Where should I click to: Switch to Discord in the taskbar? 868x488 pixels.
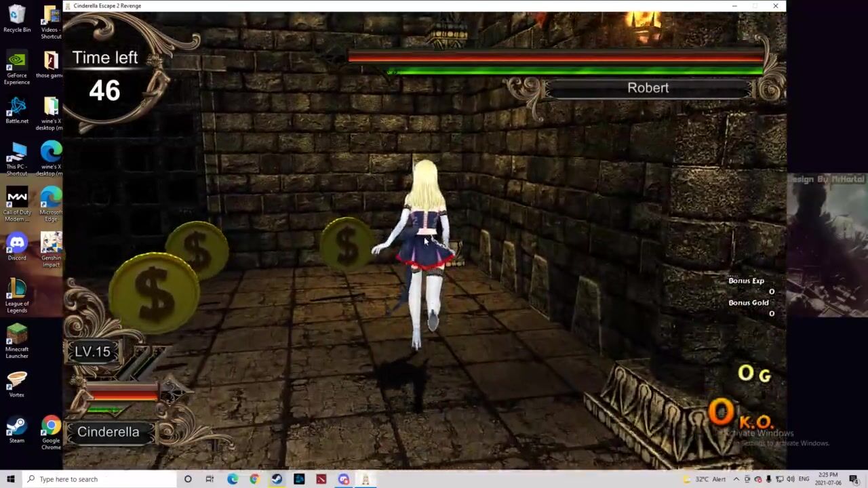click(x=344, y=479)
